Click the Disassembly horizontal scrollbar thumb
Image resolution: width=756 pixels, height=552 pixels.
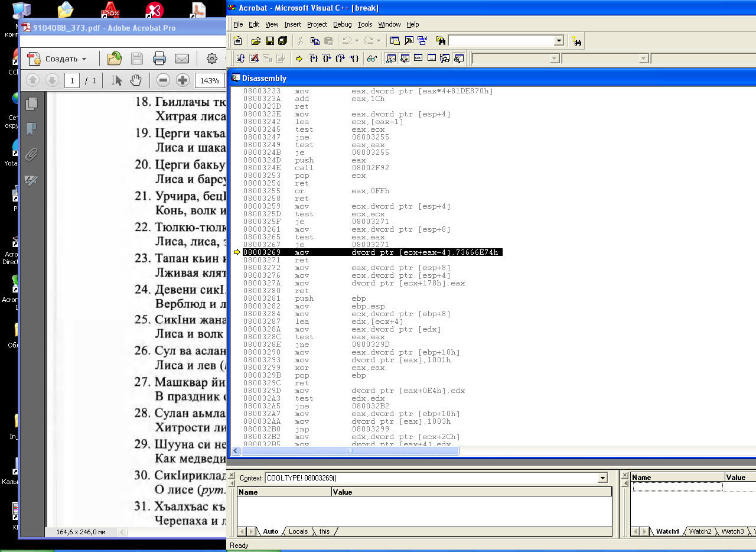tap(350, 451)
